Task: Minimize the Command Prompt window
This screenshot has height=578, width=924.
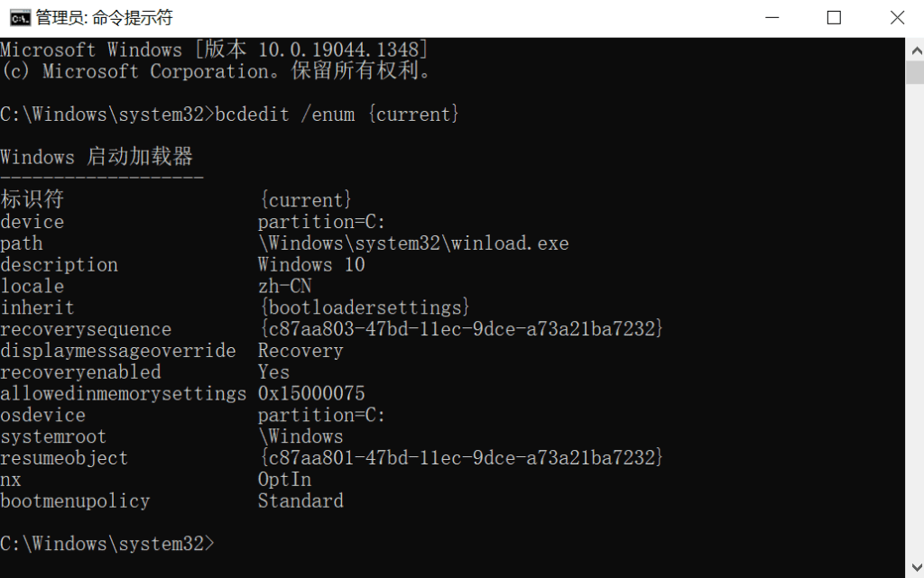Action: 772,18
